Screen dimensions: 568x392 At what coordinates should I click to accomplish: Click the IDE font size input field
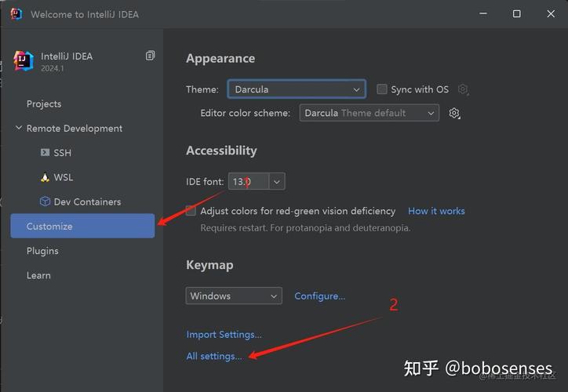[x=249, y=181]
